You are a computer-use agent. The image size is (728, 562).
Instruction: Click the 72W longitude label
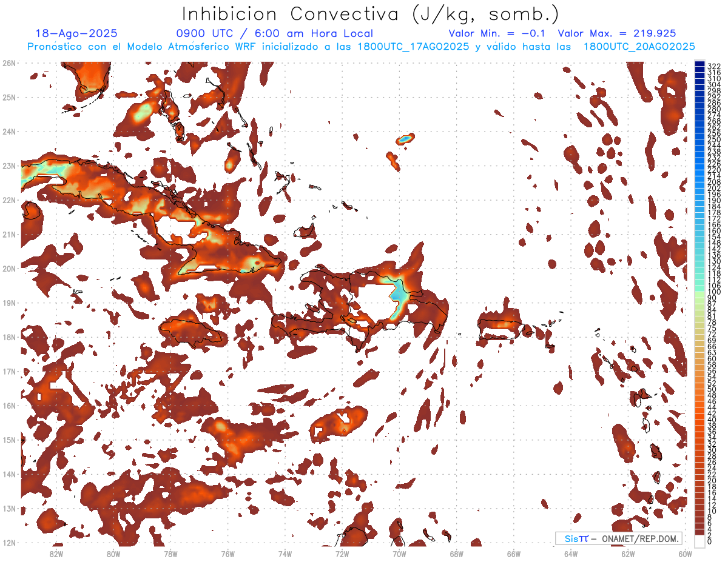coord(342,554)
